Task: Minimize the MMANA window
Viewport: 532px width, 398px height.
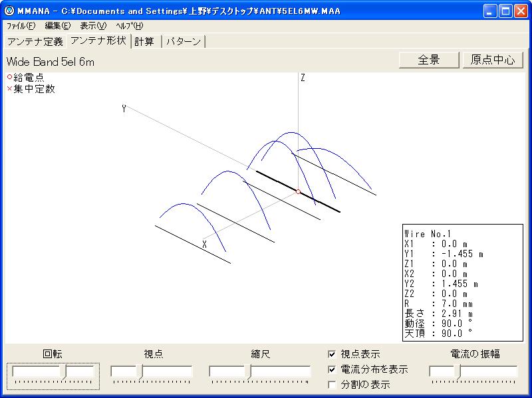Action: (491, 11)
